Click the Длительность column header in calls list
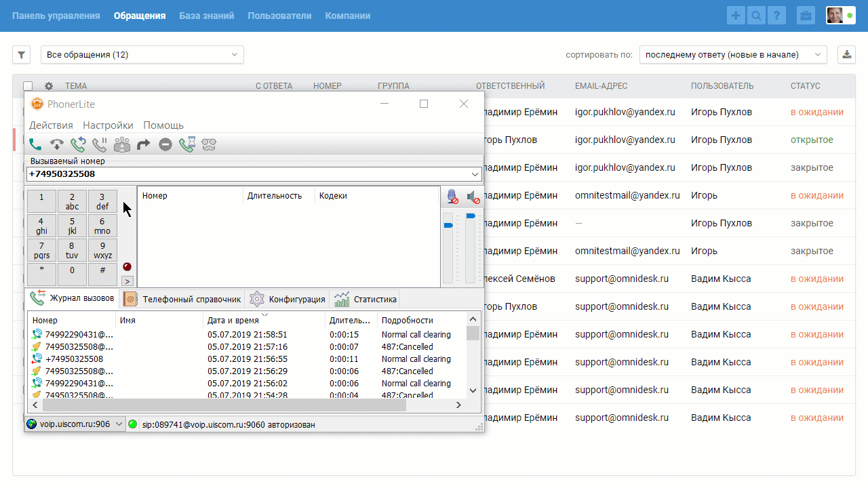This screenshot has width=868, height=488. point(278,195)
